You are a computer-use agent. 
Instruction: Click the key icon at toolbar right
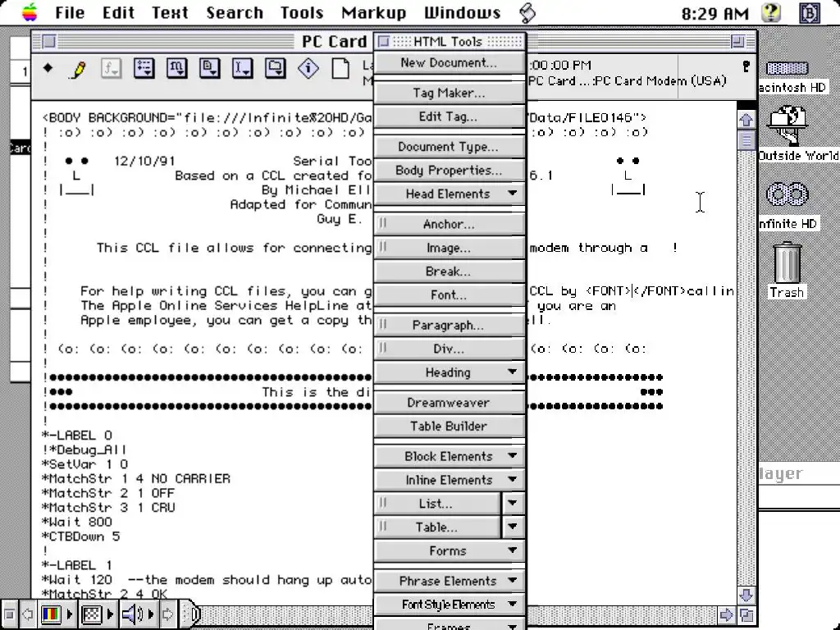tap(746, 66)
